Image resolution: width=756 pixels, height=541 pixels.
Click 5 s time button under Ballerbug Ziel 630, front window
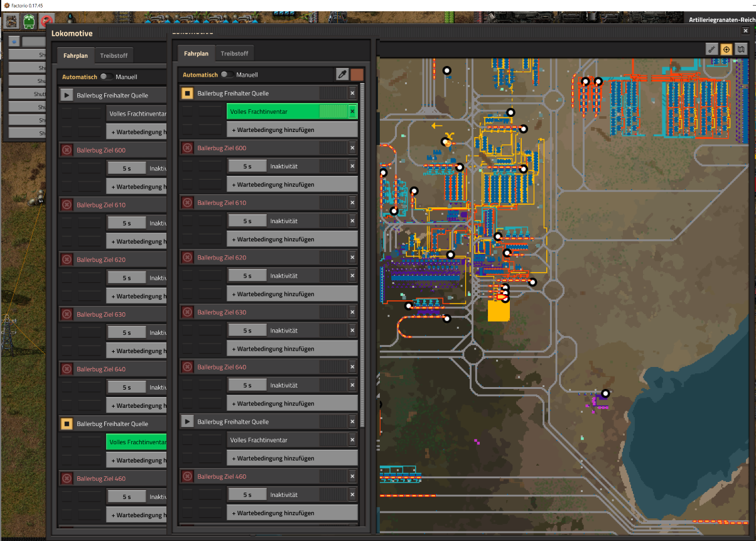(247, 331)
